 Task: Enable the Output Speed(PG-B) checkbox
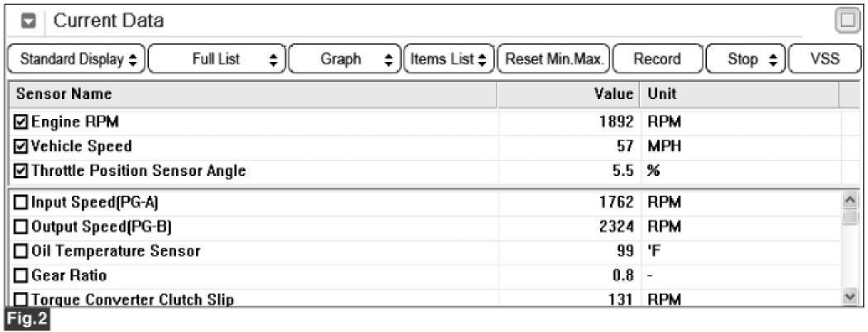(x=21, y=226)
